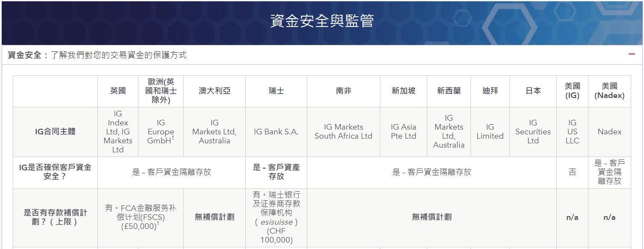This screenshot has height=249, width=644.
Task: Click the 日本 column header
Action: point(532,91)
